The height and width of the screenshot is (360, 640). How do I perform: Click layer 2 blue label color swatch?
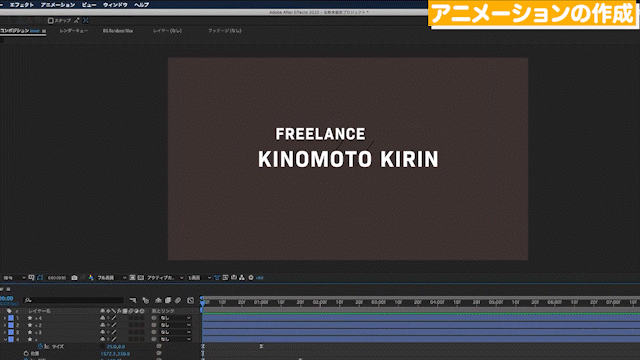(x=11, y=325)
